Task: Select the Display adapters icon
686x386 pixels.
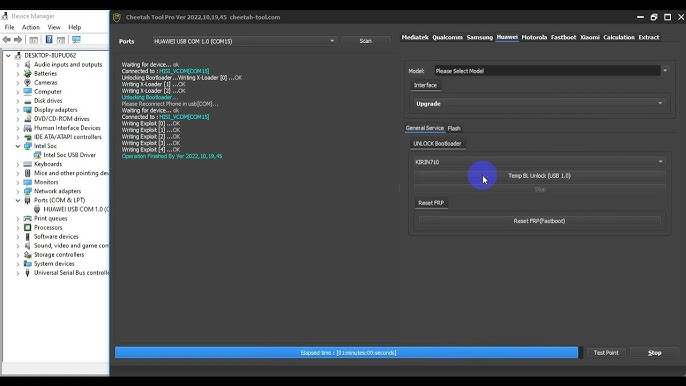Action: tap(28, 110)
